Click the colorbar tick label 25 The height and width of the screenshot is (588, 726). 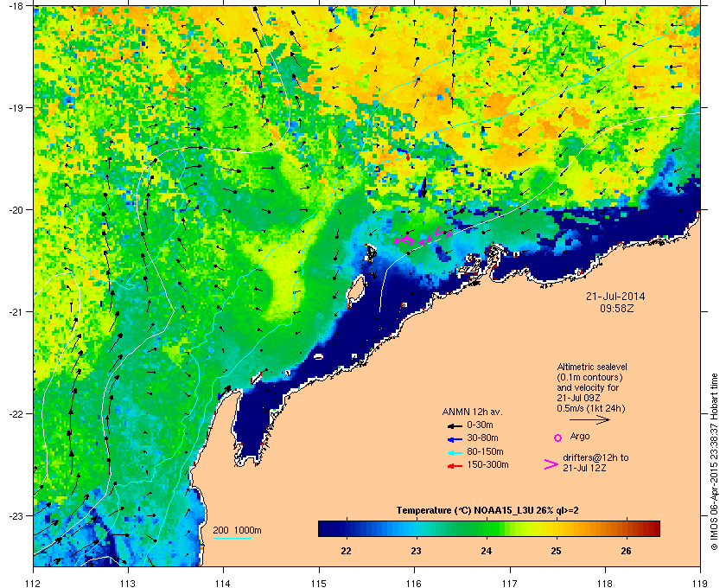[556, 551]
